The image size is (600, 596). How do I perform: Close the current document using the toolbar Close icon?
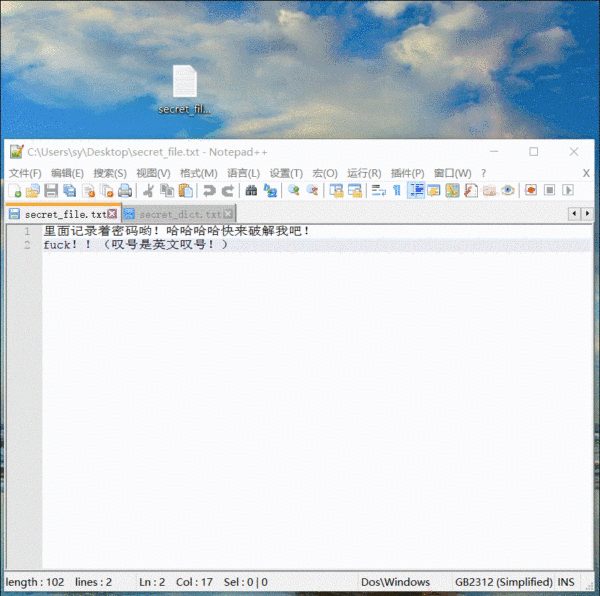89,190
